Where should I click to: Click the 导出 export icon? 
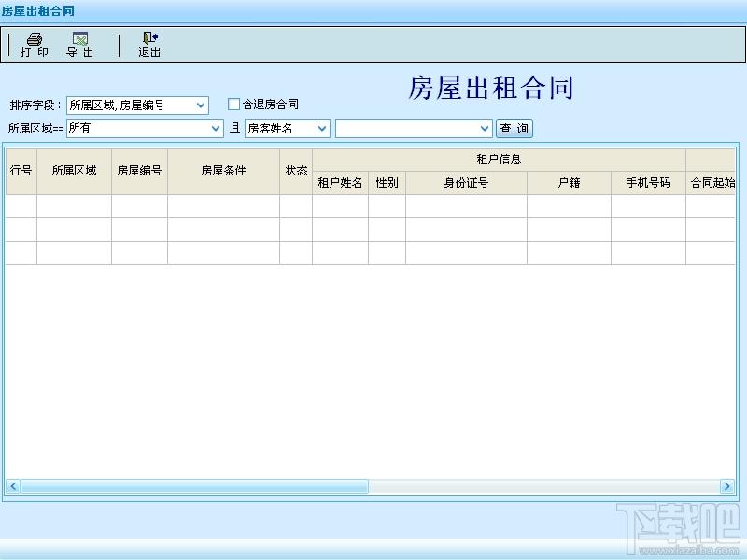click(80, 38)
